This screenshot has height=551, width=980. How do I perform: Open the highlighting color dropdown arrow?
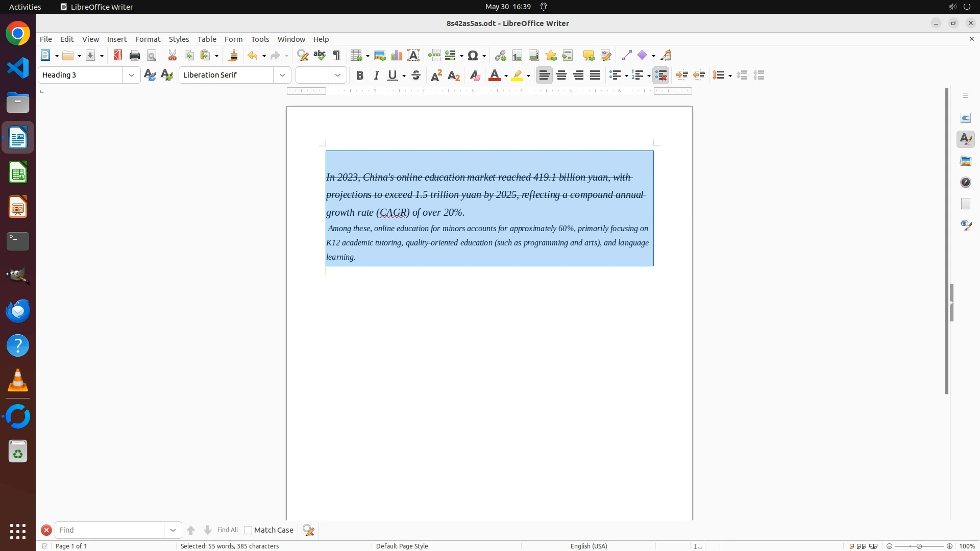(x=528, y=76)
